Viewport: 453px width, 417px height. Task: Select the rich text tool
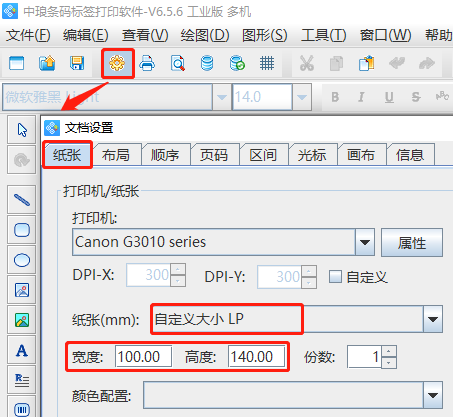pos(22,380)
